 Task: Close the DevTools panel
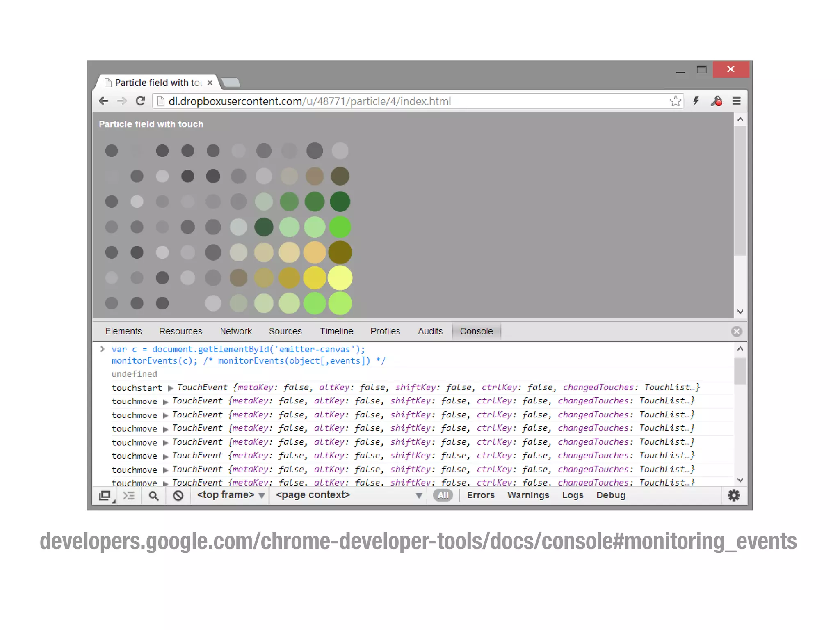coord(737,331)
